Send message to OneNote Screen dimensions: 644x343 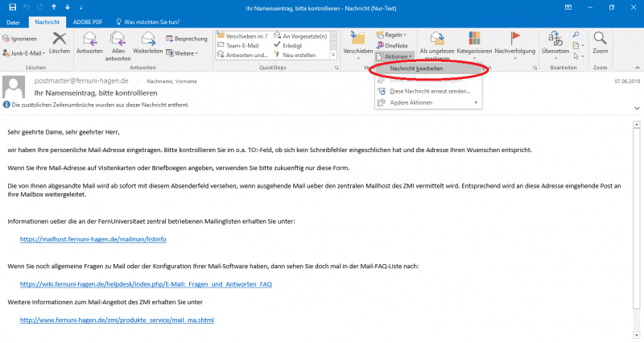click(392, 46)
